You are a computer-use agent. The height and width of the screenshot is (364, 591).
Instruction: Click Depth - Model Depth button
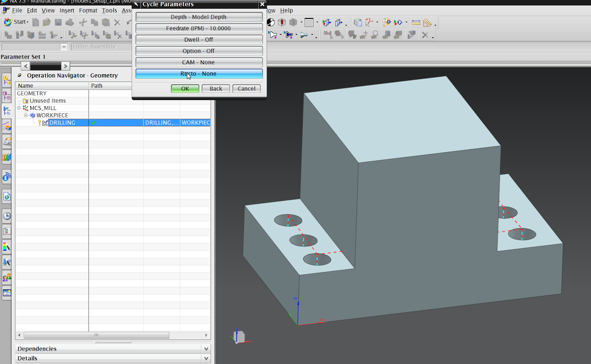click(199, 17)
